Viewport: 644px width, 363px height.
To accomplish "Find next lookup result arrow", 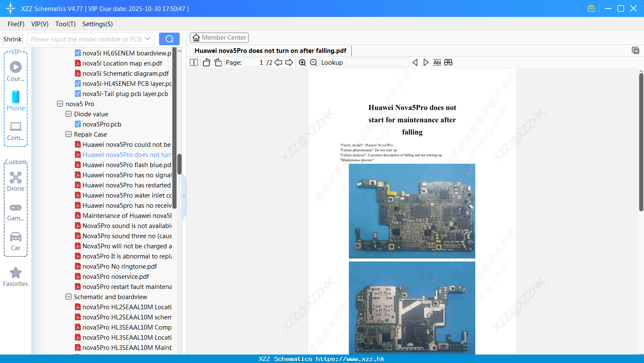I will coord(426,63).
